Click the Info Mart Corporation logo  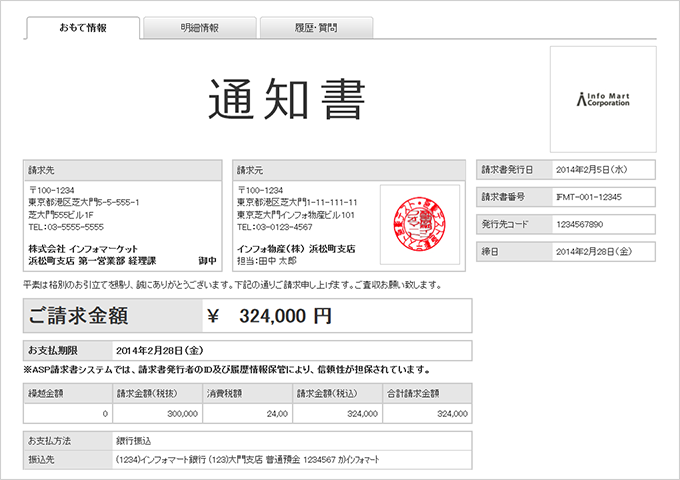point(603,99)
